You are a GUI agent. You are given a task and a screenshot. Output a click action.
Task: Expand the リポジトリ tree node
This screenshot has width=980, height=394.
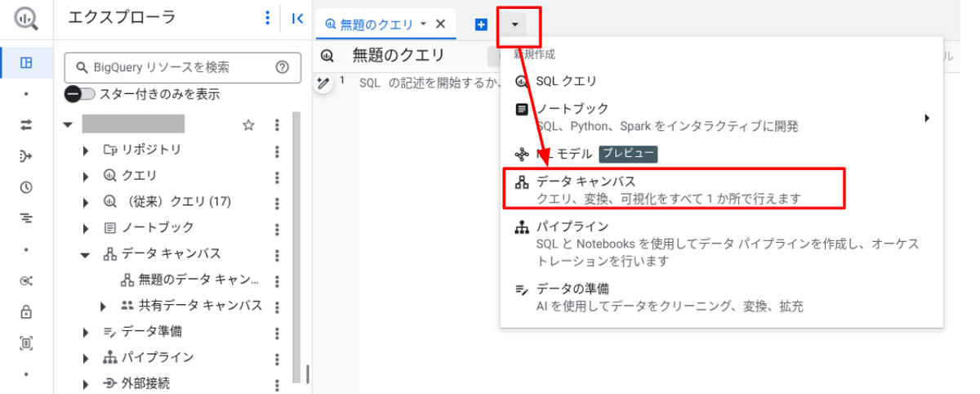[87, 151]
